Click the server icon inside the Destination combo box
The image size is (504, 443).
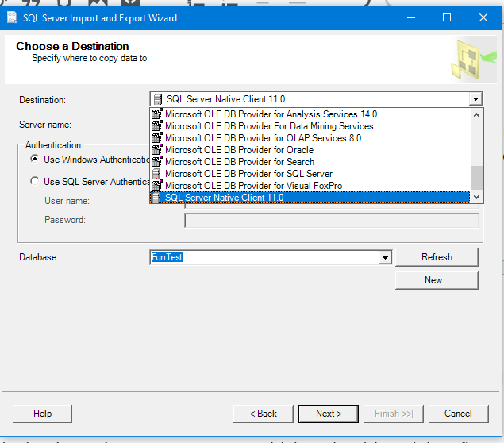pos(158,99)
